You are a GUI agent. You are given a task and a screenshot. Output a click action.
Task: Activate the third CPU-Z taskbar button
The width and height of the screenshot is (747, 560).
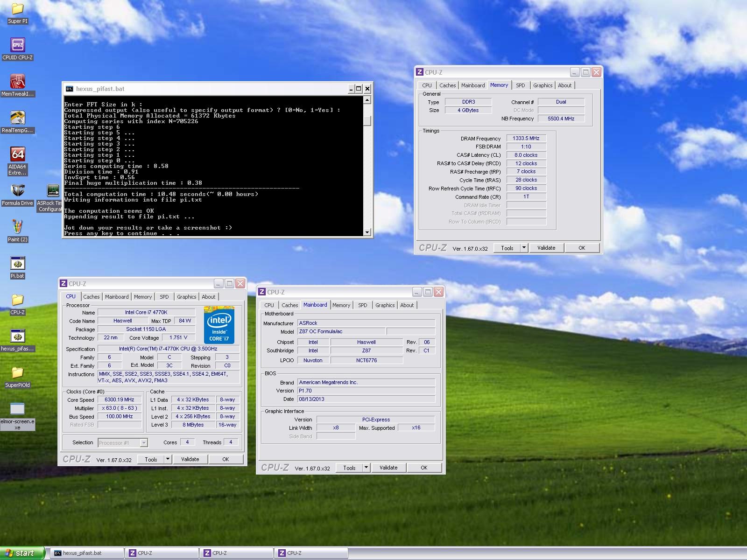click(311, 553)
